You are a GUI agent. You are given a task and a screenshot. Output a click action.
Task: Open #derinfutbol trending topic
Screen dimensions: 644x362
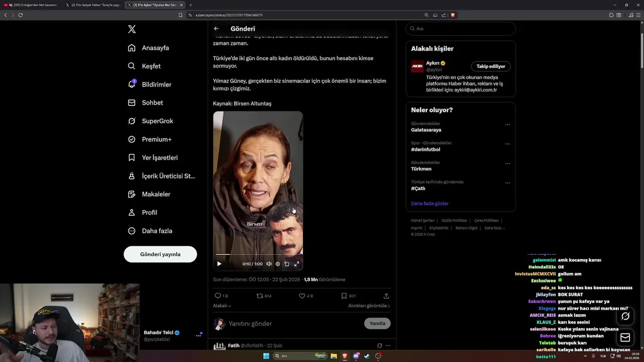pyautogui.click(x=426, y=149)
